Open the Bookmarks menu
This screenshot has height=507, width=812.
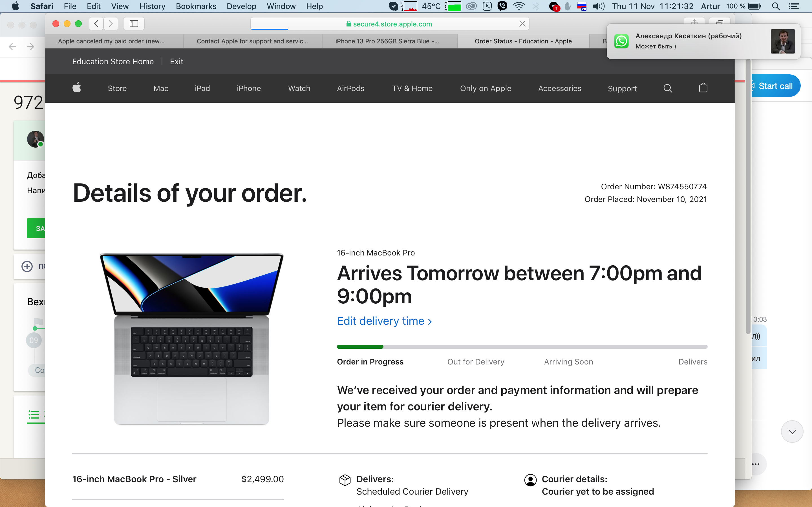[196, 6]
